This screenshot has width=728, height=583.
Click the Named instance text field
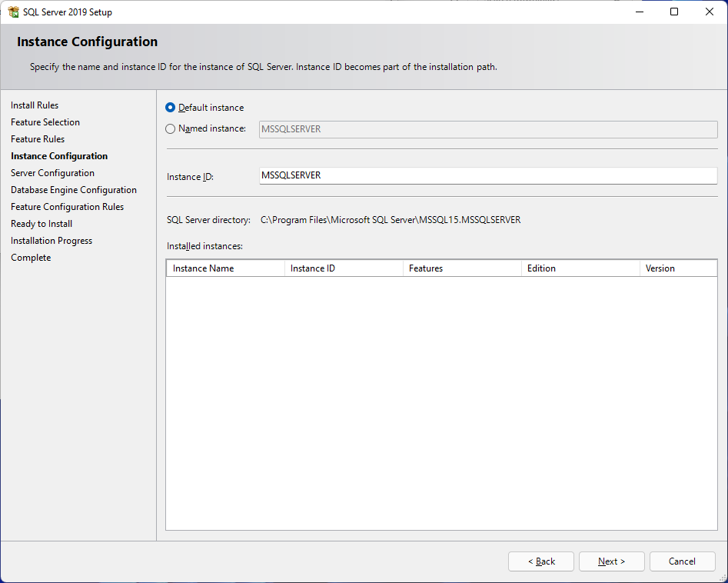[488, 129]
